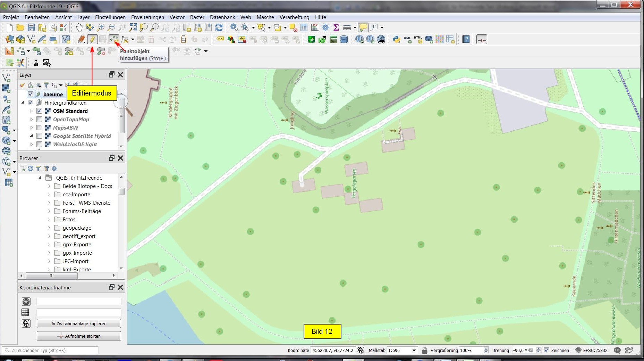Click the Identify Features tool
This screenshot has width=644, height=361.
click(234, 27)
